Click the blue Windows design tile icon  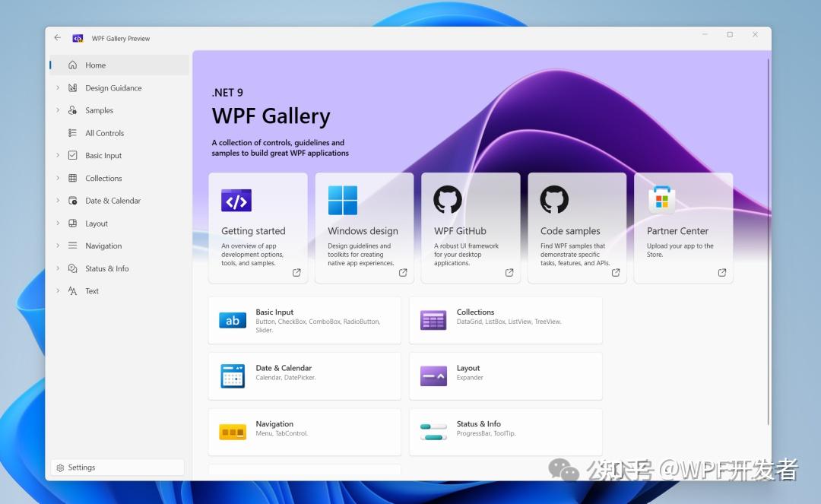coord(342,200)
